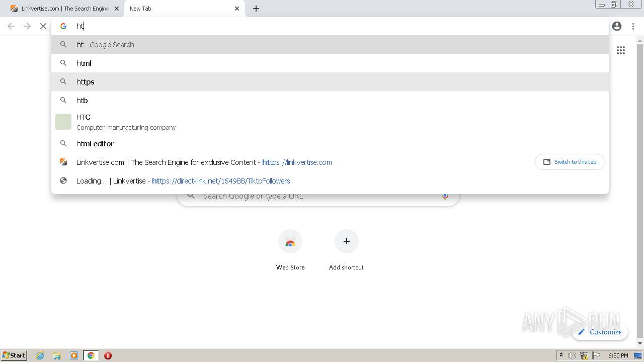This screenshot has height=362, width=644.
Task: Choose the 'ht - Google Search' suggestion
Action: pos(330,44)
